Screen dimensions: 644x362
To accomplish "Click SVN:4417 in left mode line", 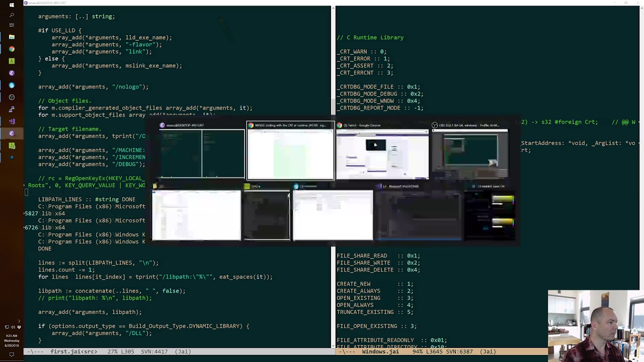I will (x=154, y=351).
